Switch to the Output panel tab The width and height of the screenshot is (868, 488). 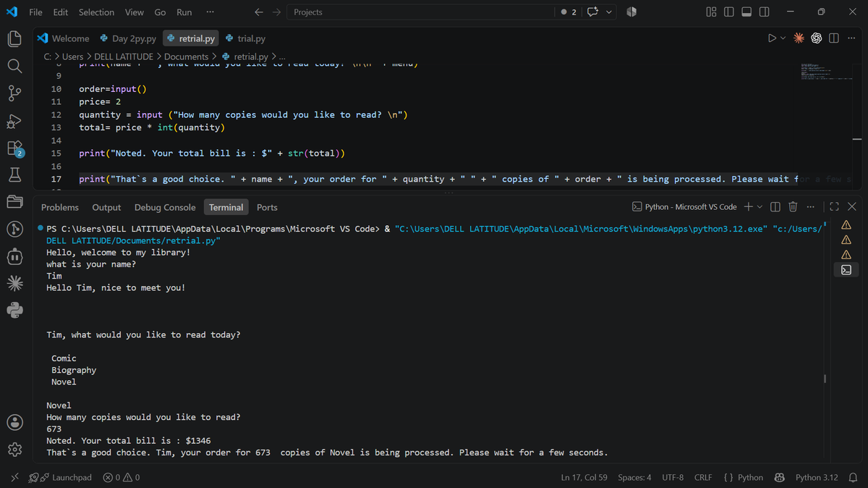coord(106,207)
